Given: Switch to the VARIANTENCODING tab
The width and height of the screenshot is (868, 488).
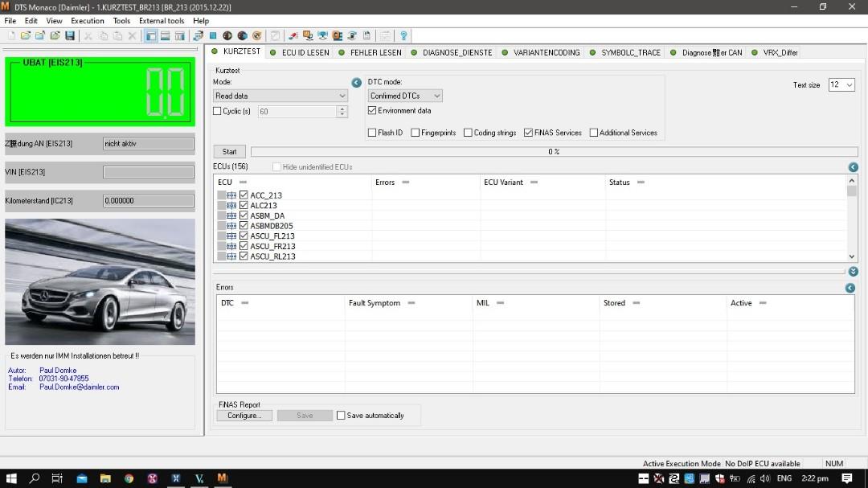Looking at the screenshot, I should tap(541, 52).
